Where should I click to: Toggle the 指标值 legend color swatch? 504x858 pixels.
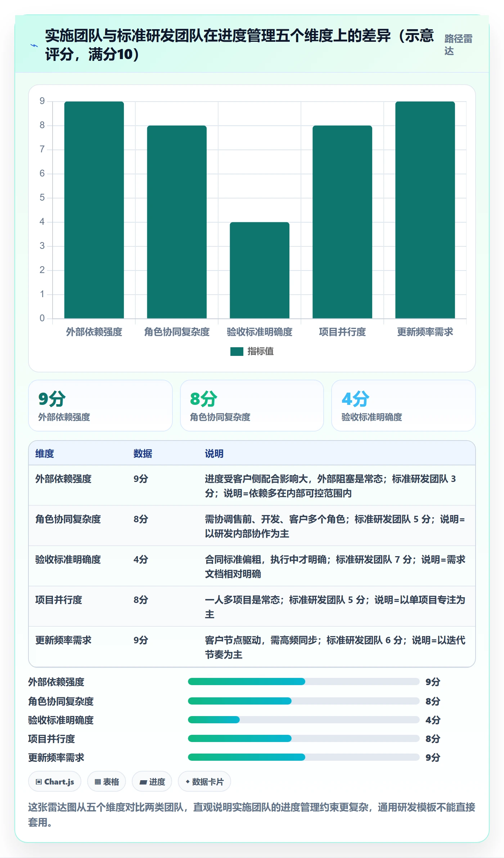(237, 352)
